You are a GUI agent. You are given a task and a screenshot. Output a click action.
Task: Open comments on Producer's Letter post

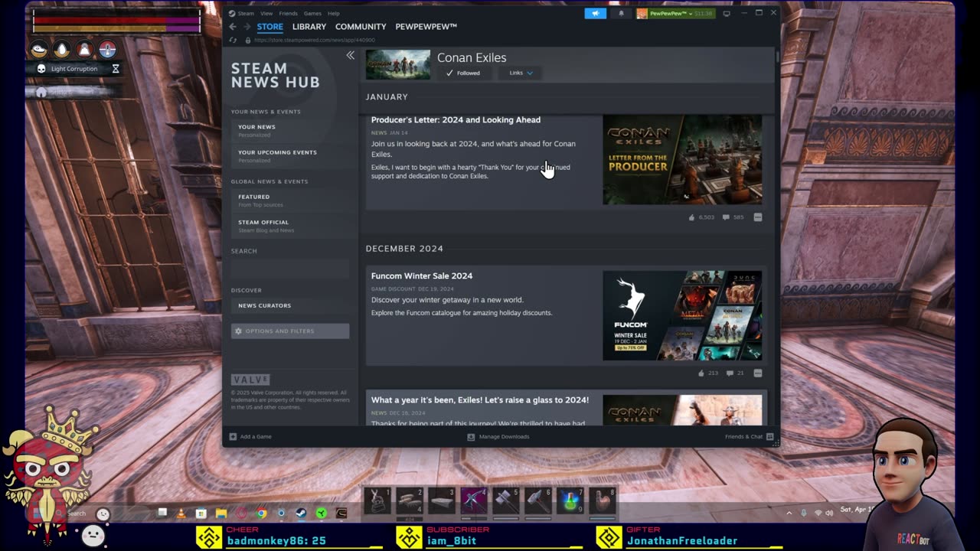tap(733, 217)
